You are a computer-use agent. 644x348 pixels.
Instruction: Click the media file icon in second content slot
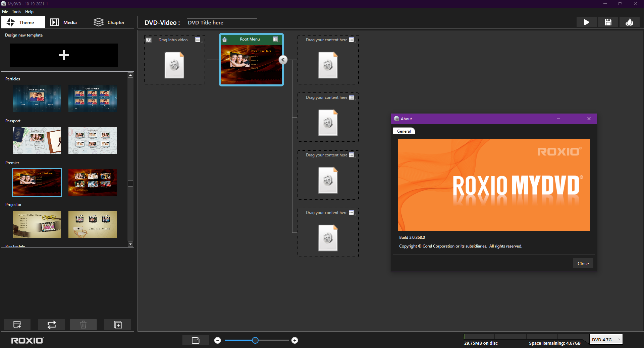[328, 123]
